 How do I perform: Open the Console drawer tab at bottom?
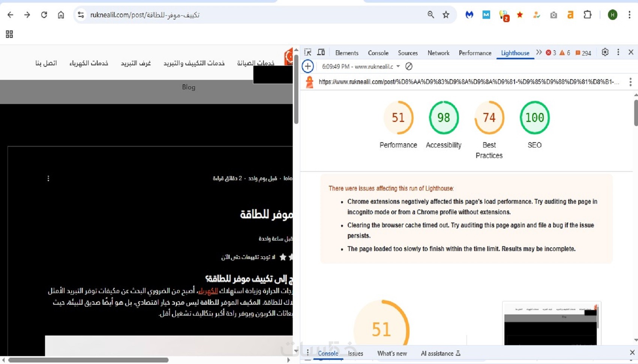click(328, 353)
